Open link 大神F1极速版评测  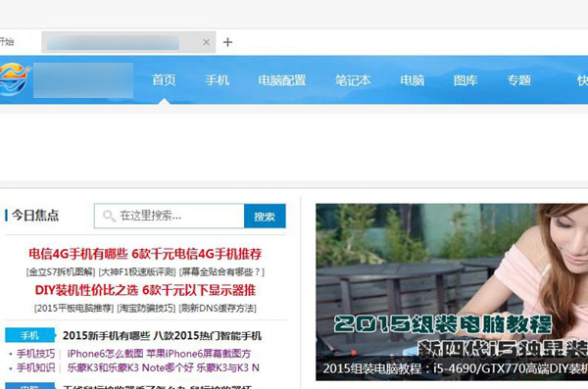click(137, 272)
